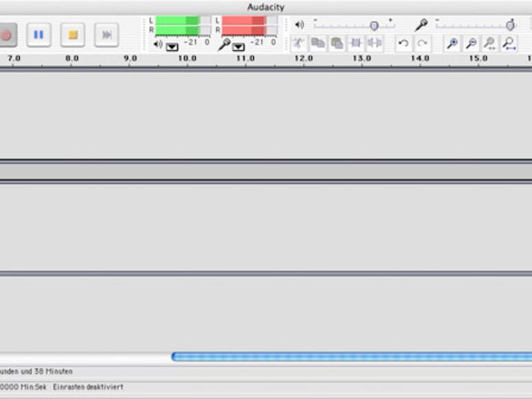Image resolution: width=532 pixels, height=399 pixels.
Task: Click the speaker icon beside the playback meter dropdown
Action: (158, 44)
